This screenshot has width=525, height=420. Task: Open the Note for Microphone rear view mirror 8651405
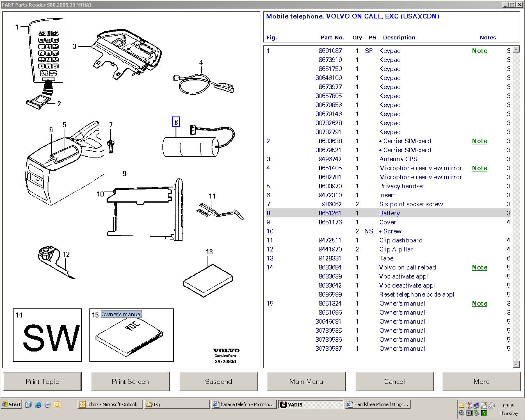click(x=479, y=168)
